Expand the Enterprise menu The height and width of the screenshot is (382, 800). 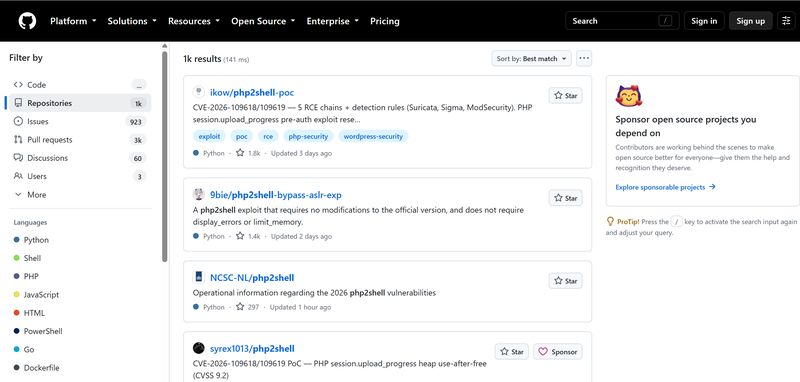[x=333, y=21]
